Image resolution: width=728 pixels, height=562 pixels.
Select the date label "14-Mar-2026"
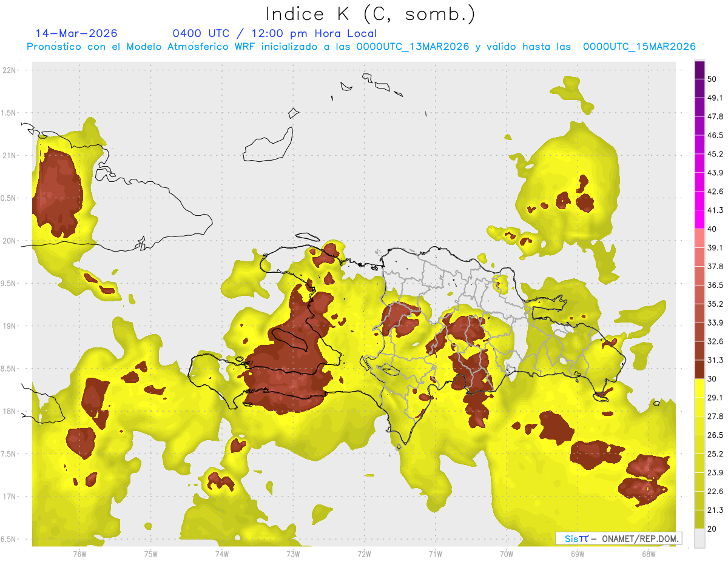76,33
